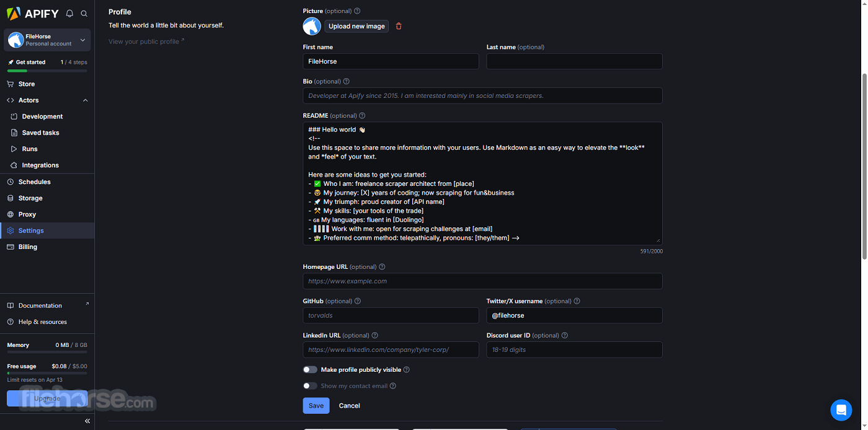Open the Get started steps progress

(x=47, y=64)
